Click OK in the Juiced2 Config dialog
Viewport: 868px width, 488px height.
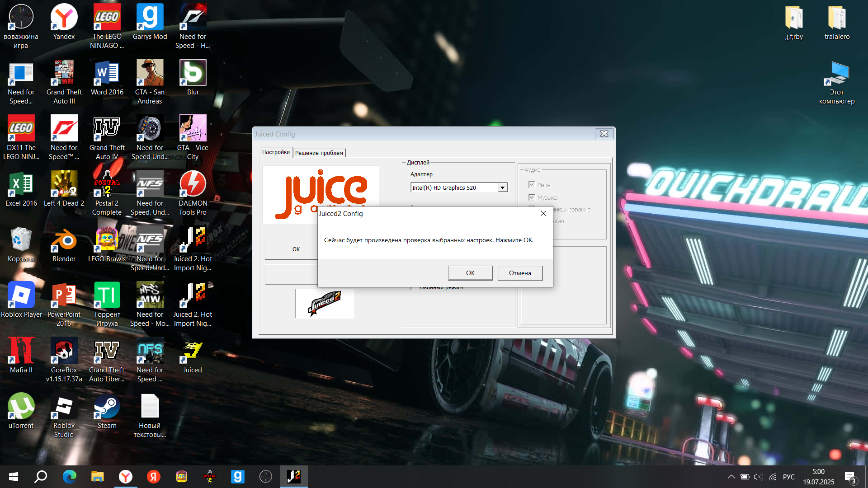470,273
